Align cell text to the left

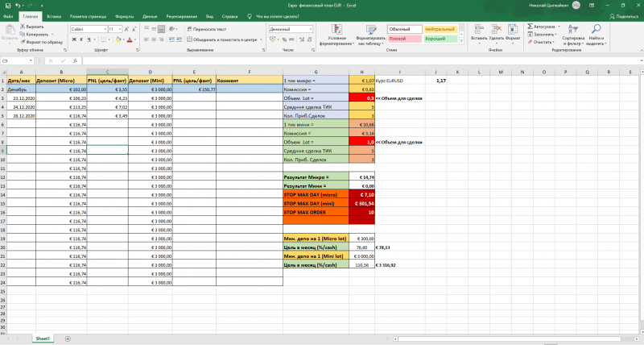(x=147, y=39)
